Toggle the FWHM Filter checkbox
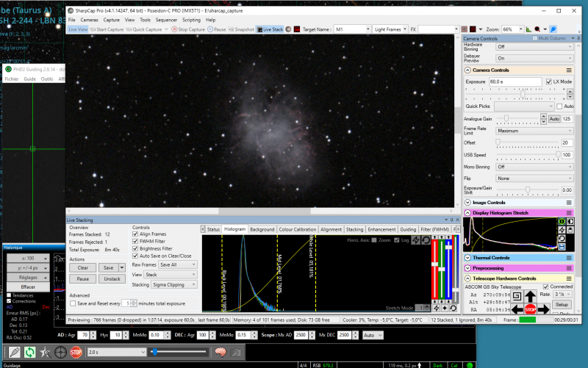This screenshot has width=588, height=368. pos(135,242)
